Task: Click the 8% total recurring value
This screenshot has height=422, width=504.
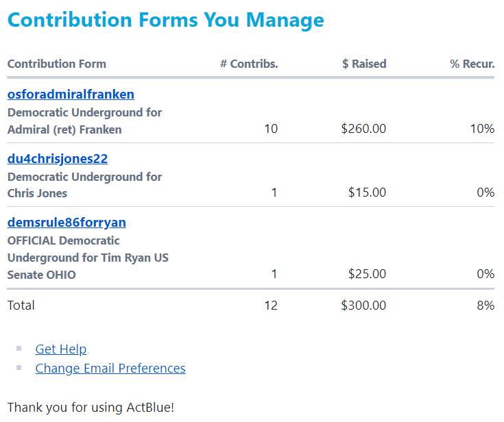Action: tap(485, 305)
